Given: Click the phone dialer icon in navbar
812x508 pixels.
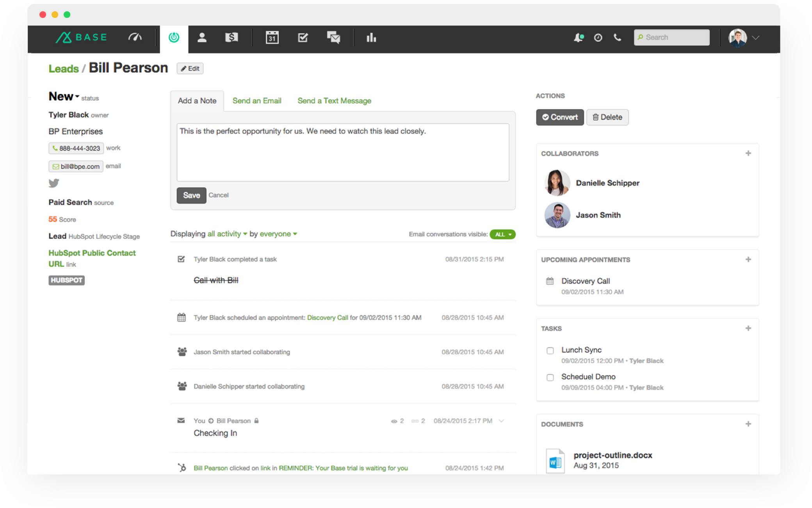Looking at the screenshot, I should 617,38.
